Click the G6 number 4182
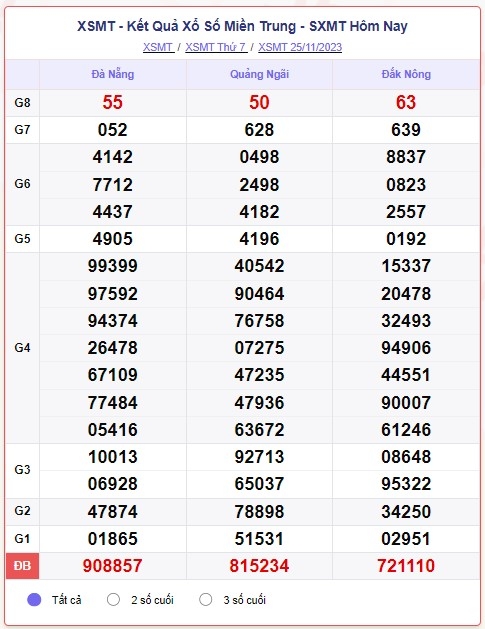 259,212
